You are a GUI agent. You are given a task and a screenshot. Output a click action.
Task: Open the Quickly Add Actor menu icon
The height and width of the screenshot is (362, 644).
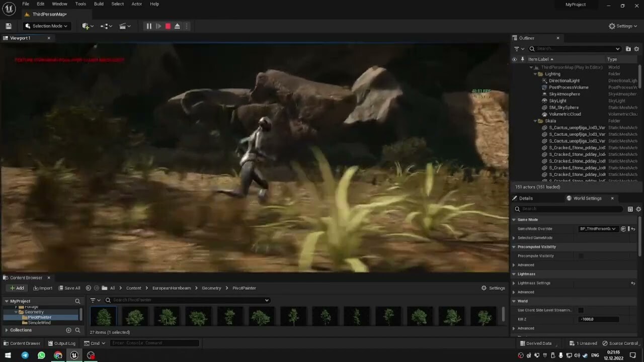click(x=86, y=26)
